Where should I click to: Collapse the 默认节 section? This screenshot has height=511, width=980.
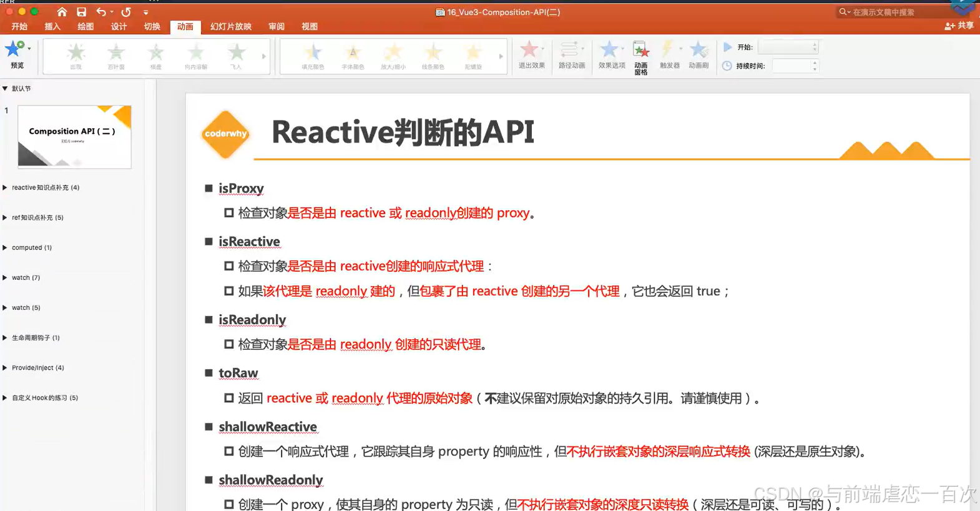point(5,89)
